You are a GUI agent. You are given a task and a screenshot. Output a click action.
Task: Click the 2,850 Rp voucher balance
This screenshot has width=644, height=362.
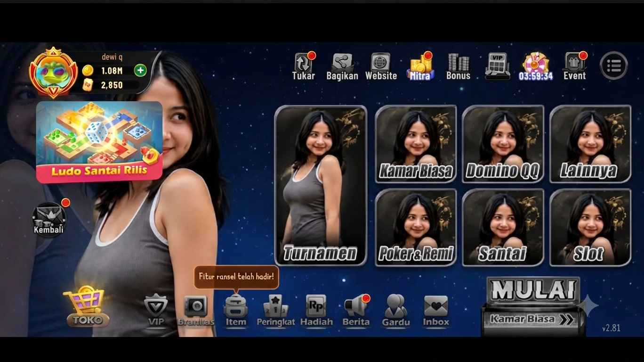(x=112, y=85)
